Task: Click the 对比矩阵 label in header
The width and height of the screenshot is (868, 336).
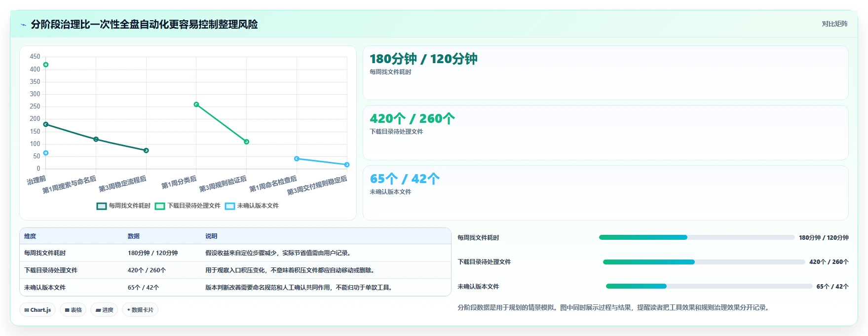Action: (x=834, y=24)
